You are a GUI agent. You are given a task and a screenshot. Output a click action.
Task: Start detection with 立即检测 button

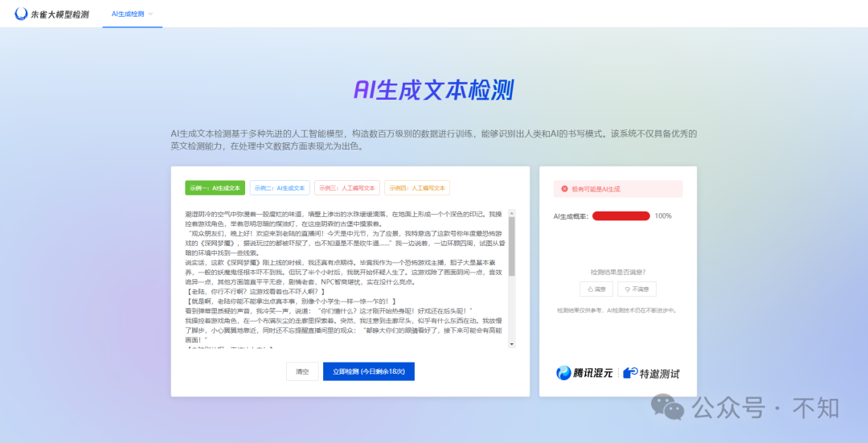click(369, 371)
